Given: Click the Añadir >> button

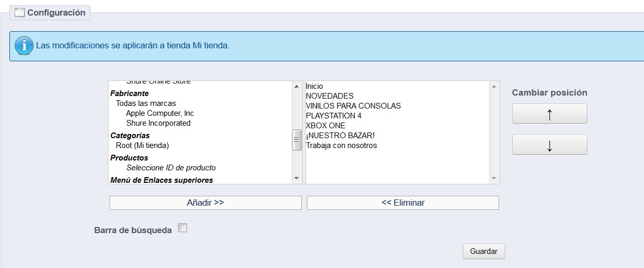Looking at the screenshot, I should (x=205, y=203).
